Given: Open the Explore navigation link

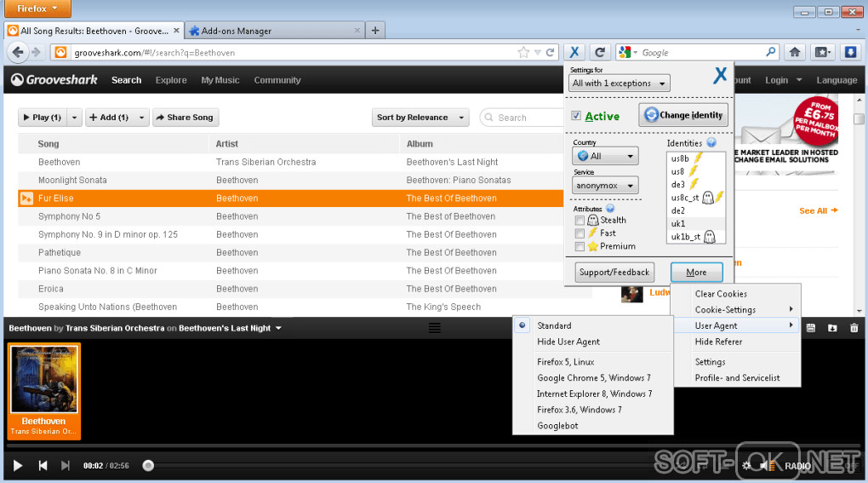Looking at the screenshot, I should coord(171,80).
